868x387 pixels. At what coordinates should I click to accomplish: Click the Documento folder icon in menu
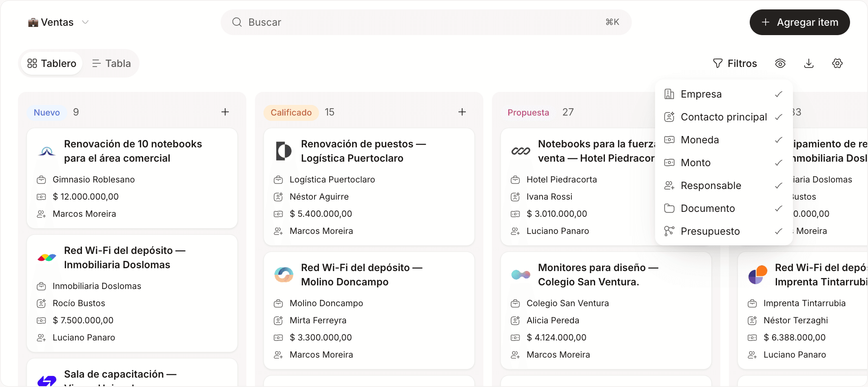(669, 208)
